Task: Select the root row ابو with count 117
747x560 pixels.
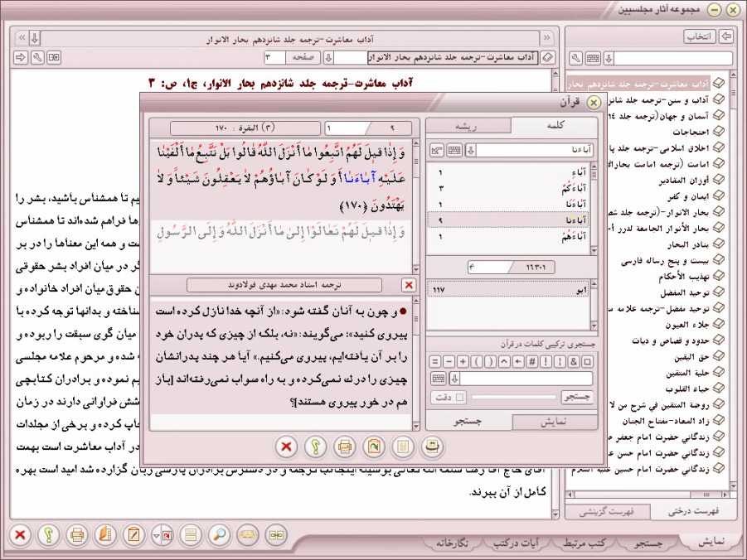Action: point(508,289)
